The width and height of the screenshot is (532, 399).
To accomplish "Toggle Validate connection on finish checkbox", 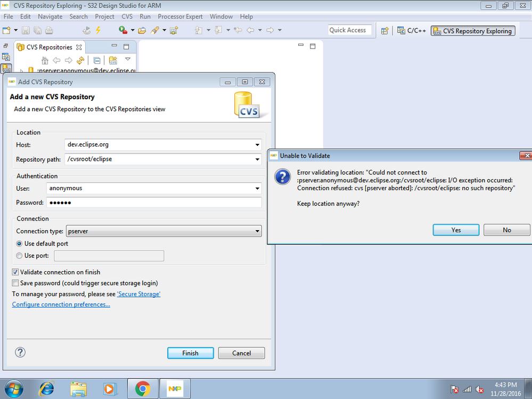I will [x=15, y=272].
